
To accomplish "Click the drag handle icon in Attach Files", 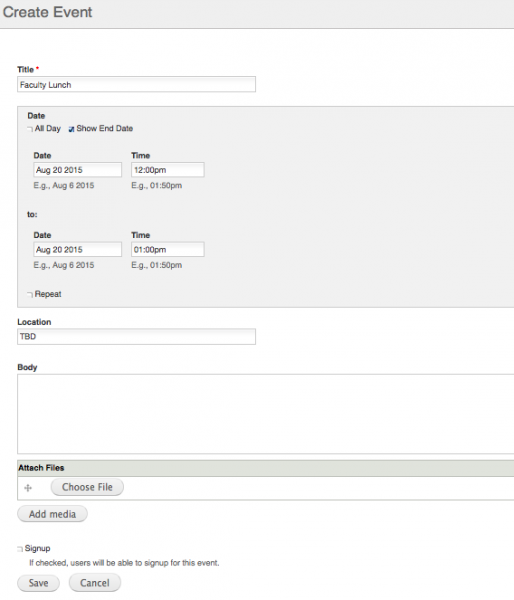I will pos(28,488).
